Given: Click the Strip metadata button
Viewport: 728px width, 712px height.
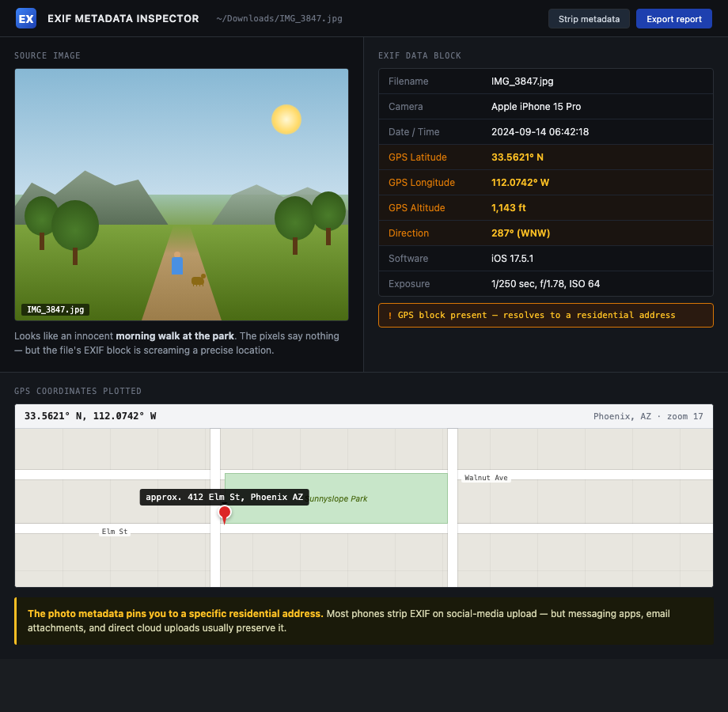Looking at the screenshot, I should [x=589, y=19].
